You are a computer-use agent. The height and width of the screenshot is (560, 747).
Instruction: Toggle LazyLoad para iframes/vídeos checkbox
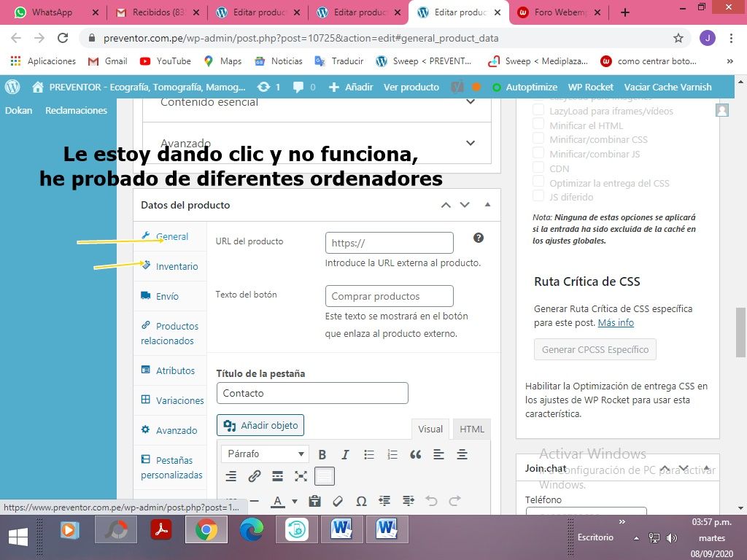[538, 109]
